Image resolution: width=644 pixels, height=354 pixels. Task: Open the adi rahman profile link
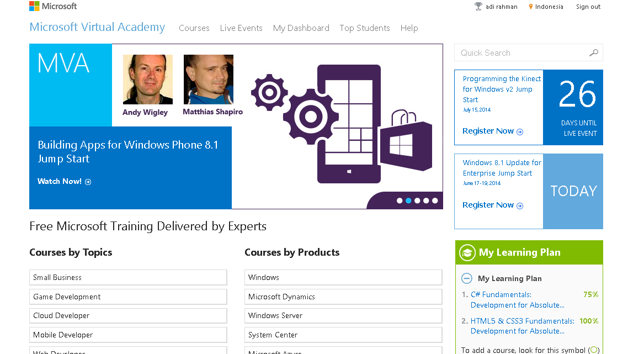(x=502, y=7)
